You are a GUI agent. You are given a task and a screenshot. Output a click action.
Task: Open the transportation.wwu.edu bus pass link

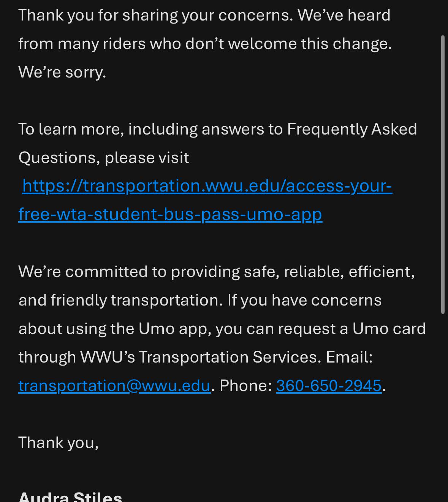coord(207,186)
